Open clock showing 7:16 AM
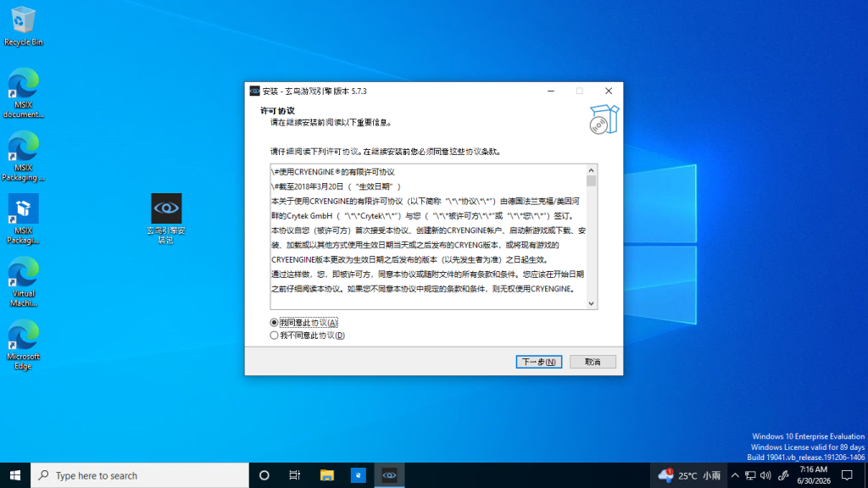Image resolution: width=868 pixels, height=488 pixels. pos(814,475)
